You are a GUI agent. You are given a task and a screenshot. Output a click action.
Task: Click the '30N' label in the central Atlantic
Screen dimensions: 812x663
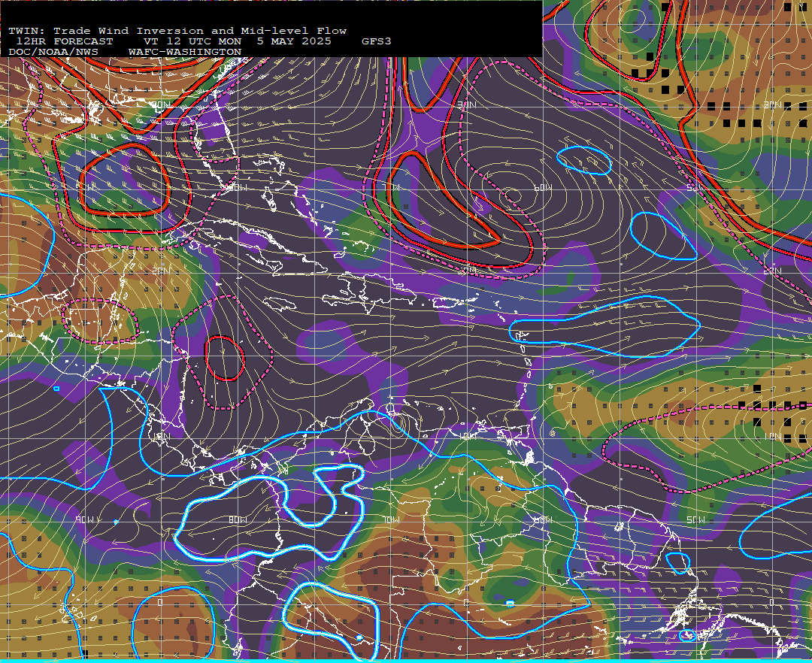click(467, 105)
